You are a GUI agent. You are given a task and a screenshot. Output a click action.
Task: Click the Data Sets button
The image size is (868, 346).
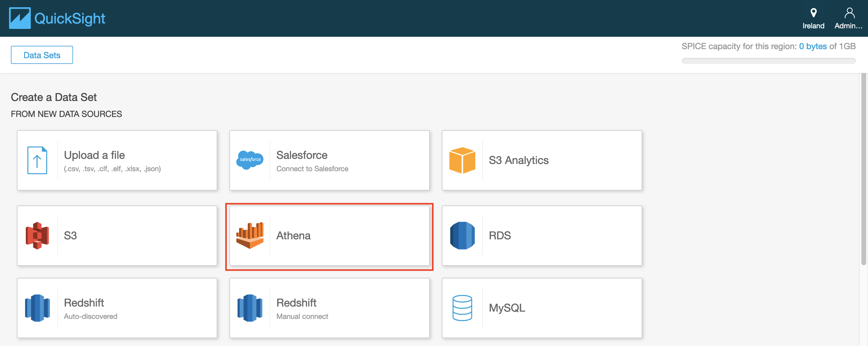point(42,55)
